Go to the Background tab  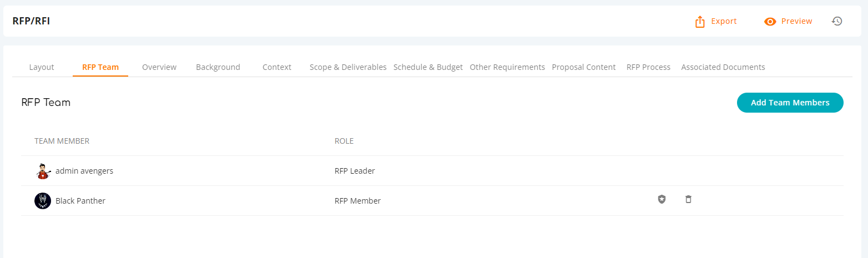pos(218,67)
